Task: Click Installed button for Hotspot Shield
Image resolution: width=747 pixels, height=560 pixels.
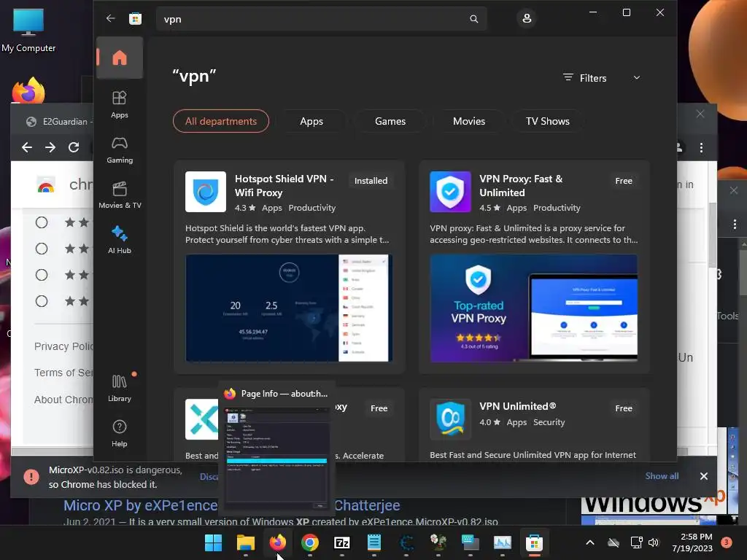Action: tap(371, 181)
